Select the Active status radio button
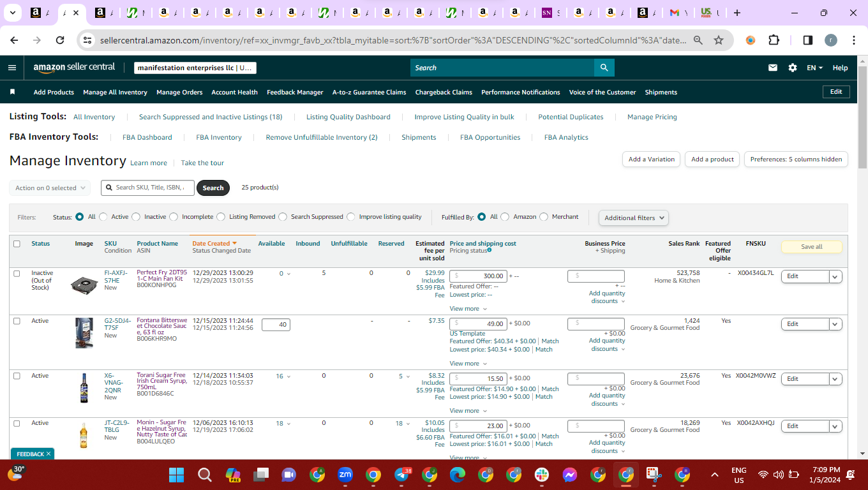The width and height of the screenshot is (868, 490). coord(103,217)
